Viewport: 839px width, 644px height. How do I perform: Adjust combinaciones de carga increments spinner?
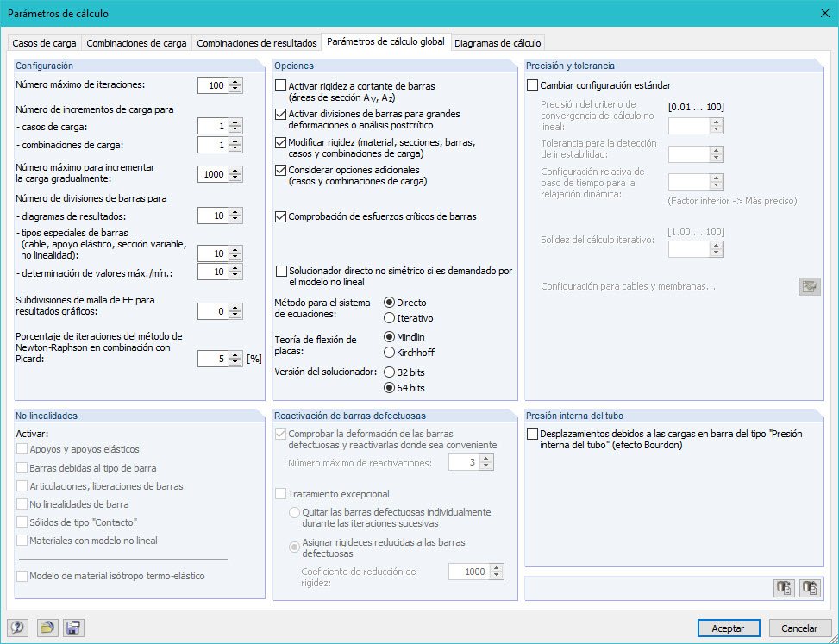235,145
